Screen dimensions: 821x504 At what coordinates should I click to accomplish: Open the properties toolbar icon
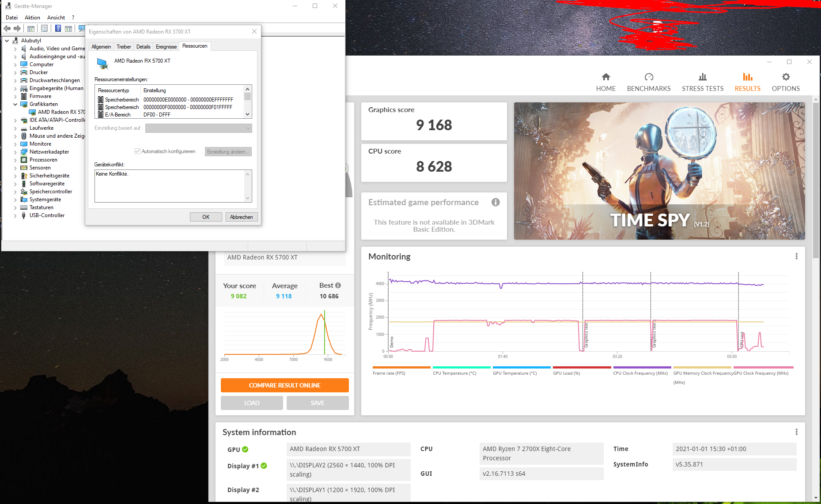tap(44, 29)
